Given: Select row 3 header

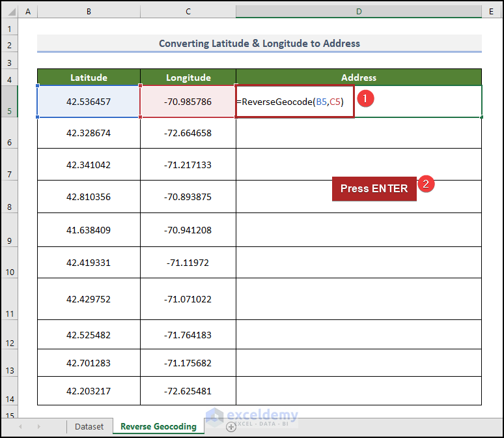Looking at the screenshot, I should coord(9,61).
